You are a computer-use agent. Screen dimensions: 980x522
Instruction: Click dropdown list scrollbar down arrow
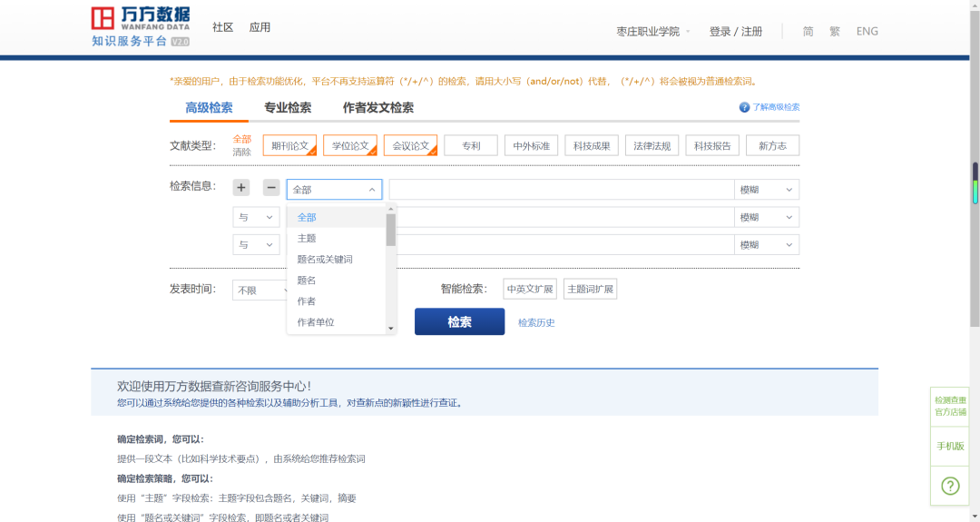click(390, 329)
